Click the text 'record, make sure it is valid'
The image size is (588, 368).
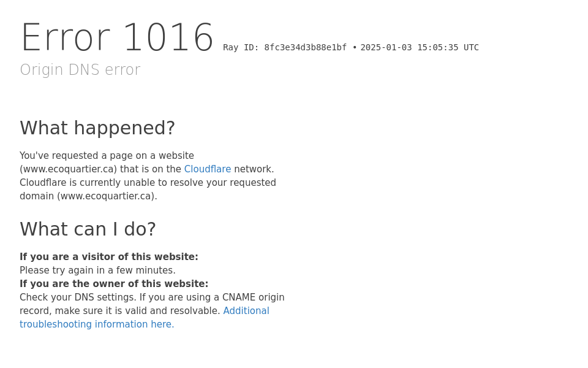[x=119, y=311]
